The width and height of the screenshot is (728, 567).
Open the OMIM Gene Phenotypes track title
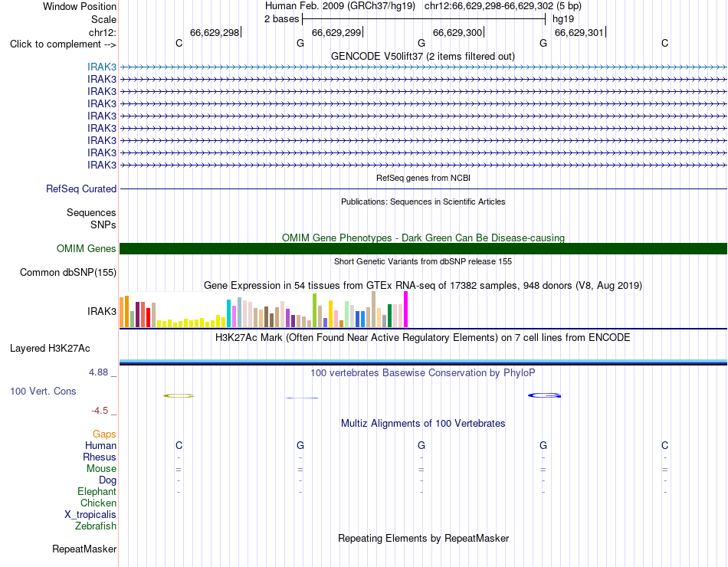423,238
